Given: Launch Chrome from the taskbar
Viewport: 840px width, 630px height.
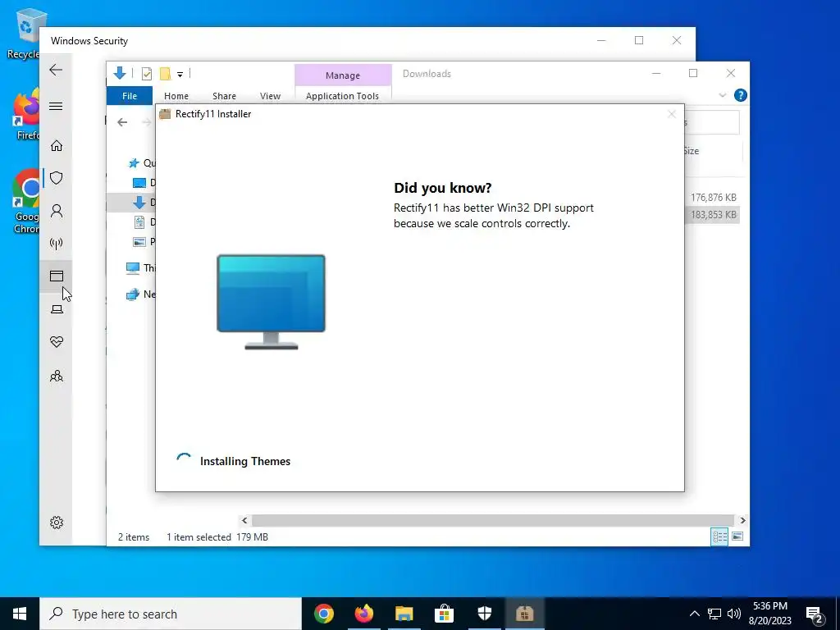Looking at the screenshot, I should (x=323, y=614).
